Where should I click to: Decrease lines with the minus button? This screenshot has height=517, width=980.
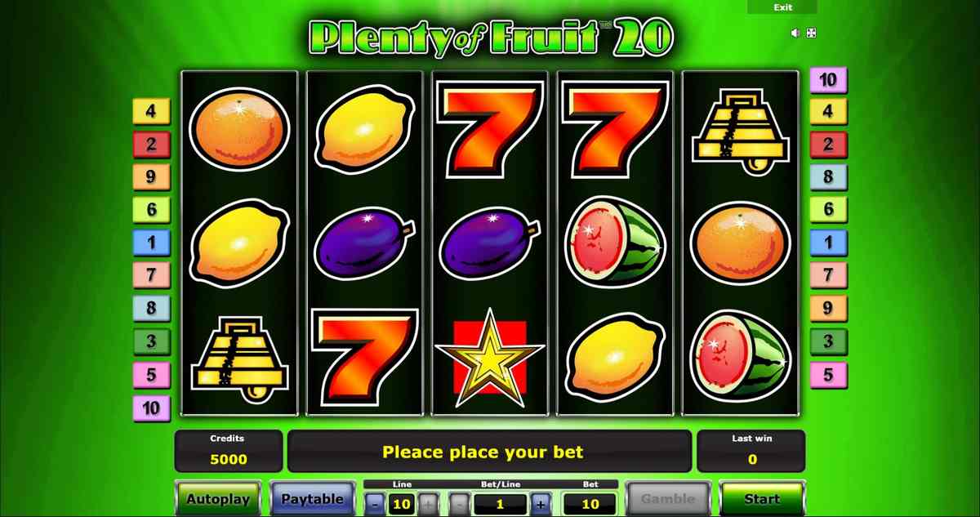(373, 504)
